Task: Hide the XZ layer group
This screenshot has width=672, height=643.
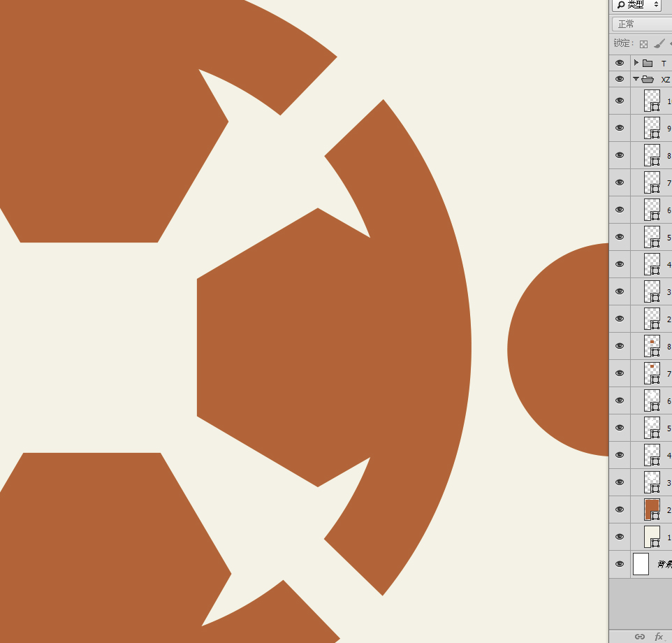Action: point(620,79)
